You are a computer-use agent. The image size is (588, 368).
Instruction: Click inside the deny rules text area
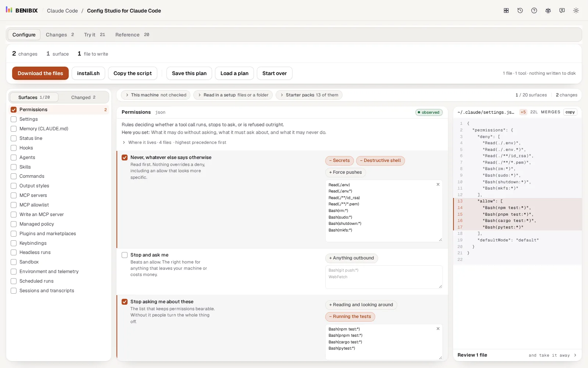tap(384, 211)
